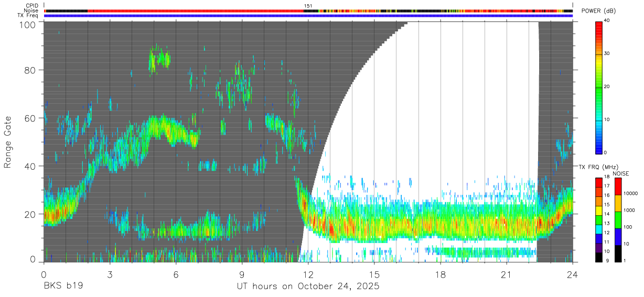Click 'UT hours on October 24, 2025' title

pyautogui.click(x=308, y=287)
